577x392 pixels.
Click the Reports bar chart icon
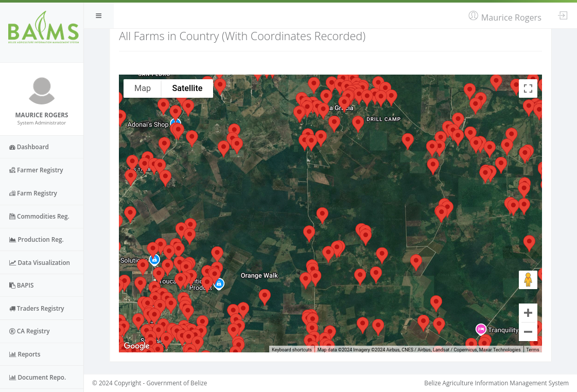click(x=12, y=354)
